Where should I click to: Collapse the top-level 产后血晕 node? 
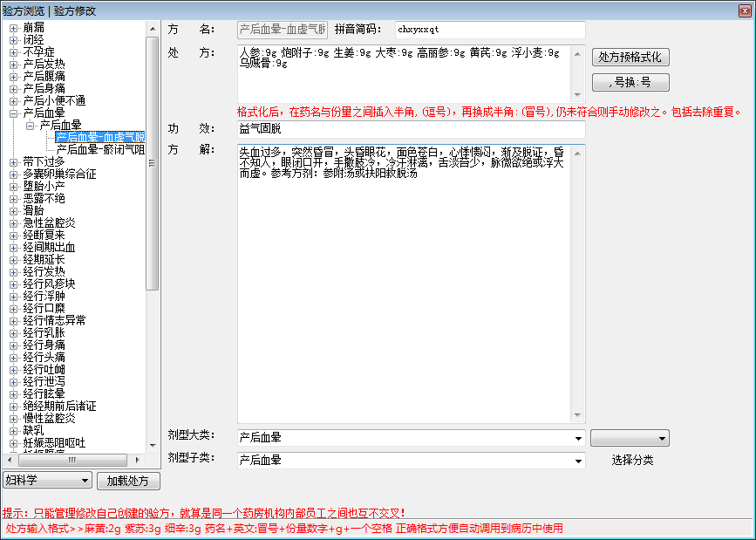pyautogui.click(x=13, y=113)
